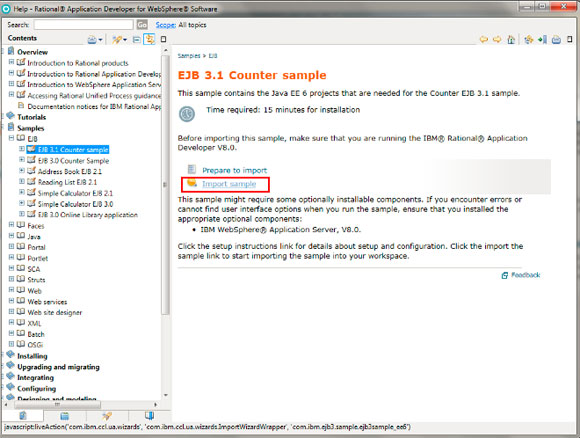The width and height of the screenshot is (580, 438).
Task: Go back with the left yellow arrow
Action: [483, 39]
